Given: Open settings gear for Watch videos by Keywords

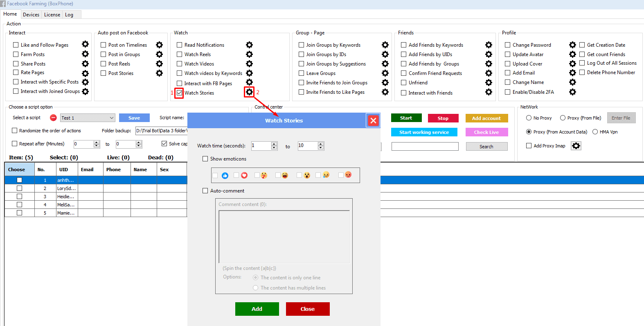Looking at the screenshot, I should [249, 73].
